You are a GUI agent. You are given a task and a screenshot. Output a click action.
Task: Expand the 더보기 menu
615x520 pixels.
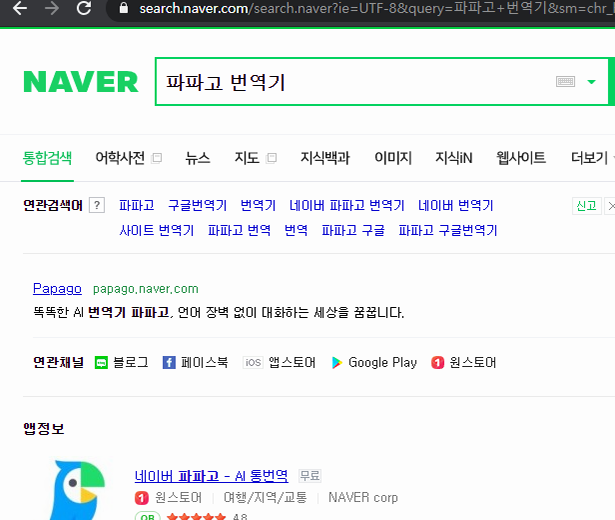(590, 158)
